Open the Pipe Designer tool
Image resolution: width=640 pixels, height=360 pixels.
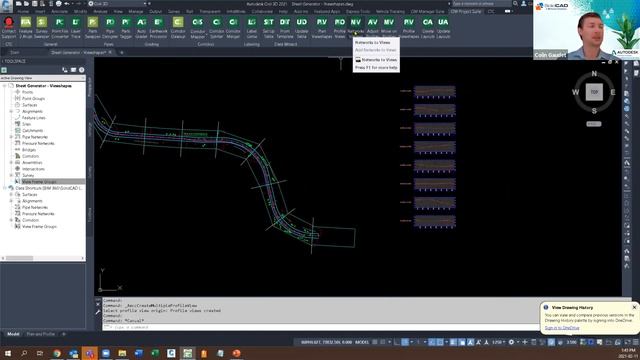coord(110,27)
